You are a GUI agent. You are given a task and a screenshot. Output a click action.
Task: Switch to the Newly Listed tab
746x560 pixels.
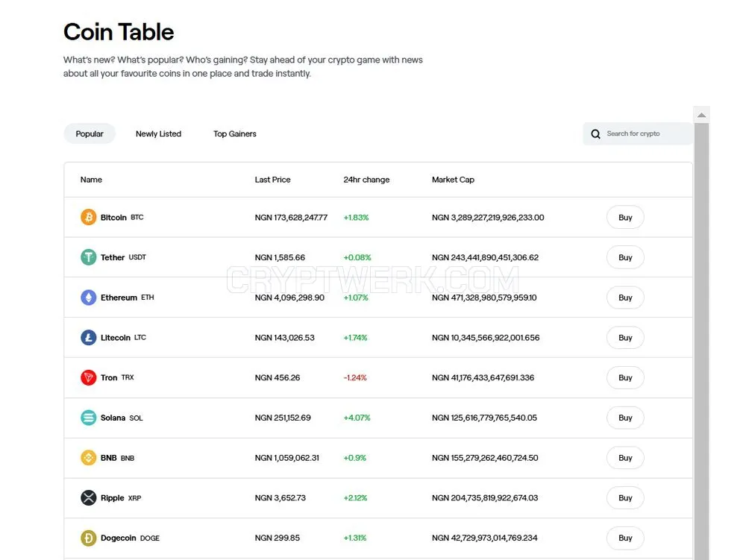(x=158, y=133)
